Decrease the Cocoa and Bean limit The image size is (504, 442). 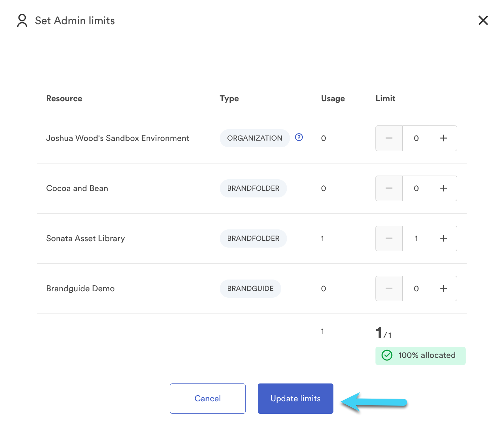pos(389,188)
